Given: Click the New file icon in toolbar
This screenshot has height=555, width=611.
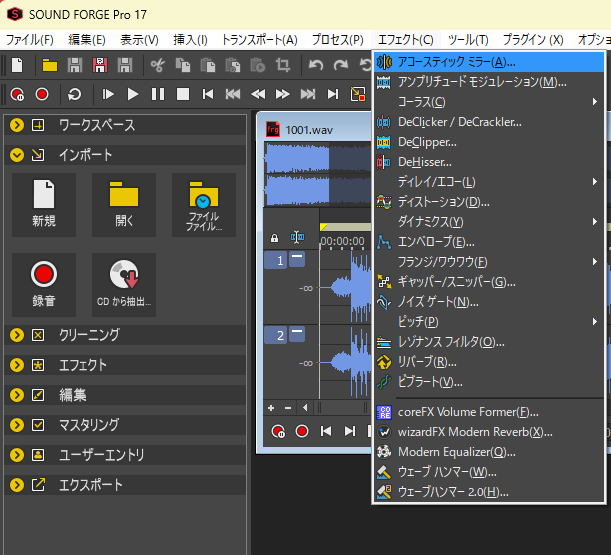Looking at the screenshot, I should (x=17, y=65).
